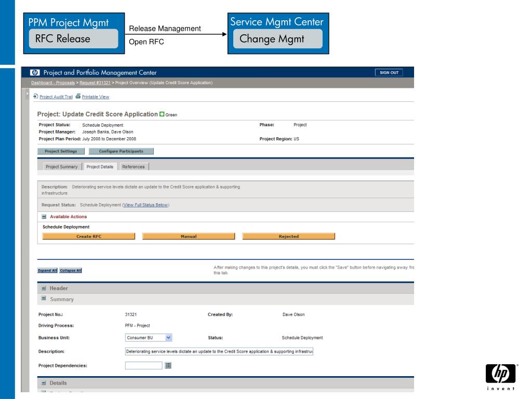This screenshot has height=399, width=532.
Task: Click the green health status square indicator
Action: point(162,114)
